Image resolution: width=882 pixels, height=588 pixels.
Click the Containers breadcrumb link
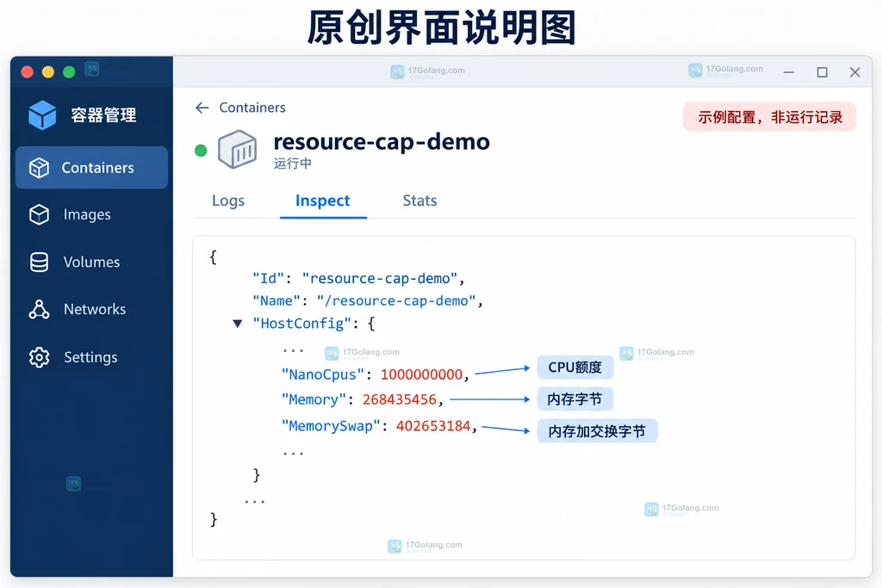point(252,108)
